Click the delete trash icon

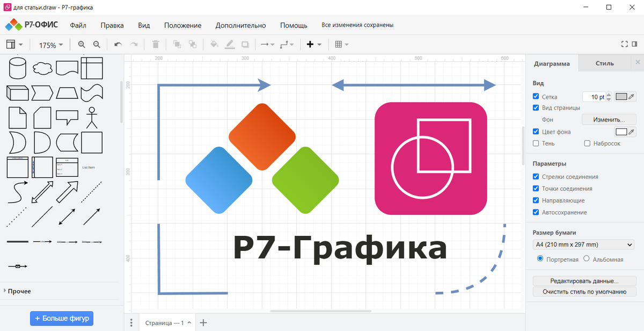(x=156, y=45)
